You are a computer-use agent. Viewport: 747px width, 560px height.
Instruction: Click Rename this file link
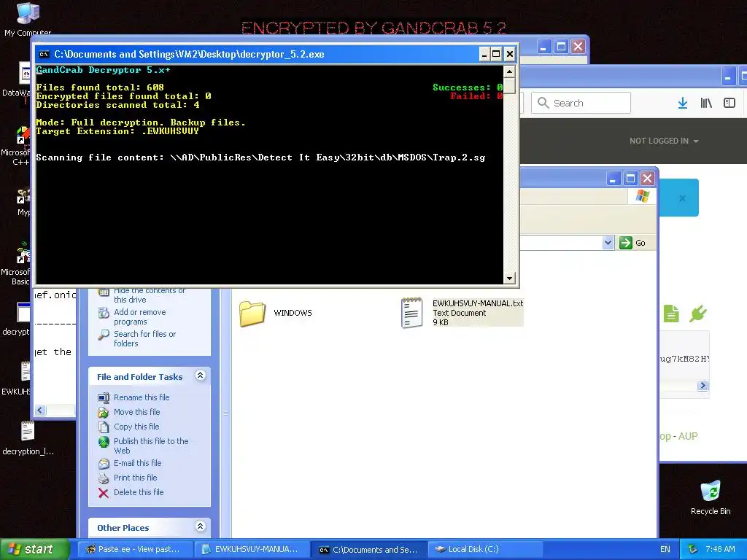142,397
